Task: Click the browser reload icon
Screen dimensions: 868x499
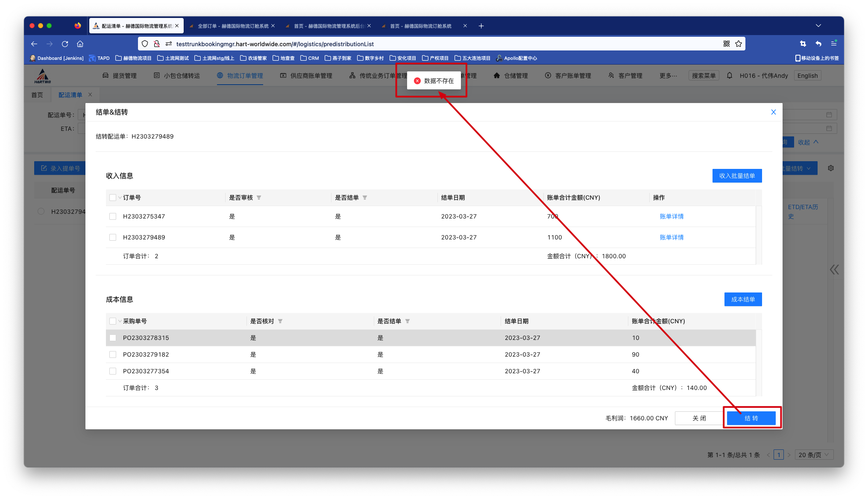Action: click(x=65, y=44)
